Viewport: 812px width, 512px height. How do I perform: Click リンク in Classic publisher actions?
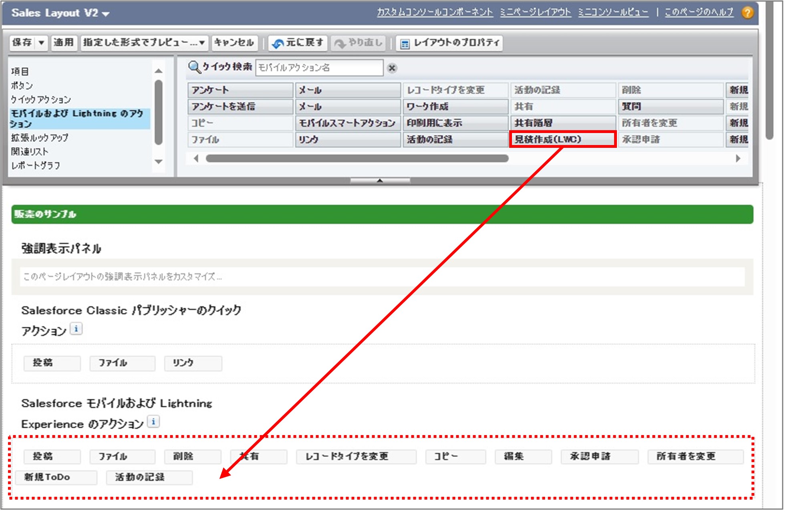(193, 363)
